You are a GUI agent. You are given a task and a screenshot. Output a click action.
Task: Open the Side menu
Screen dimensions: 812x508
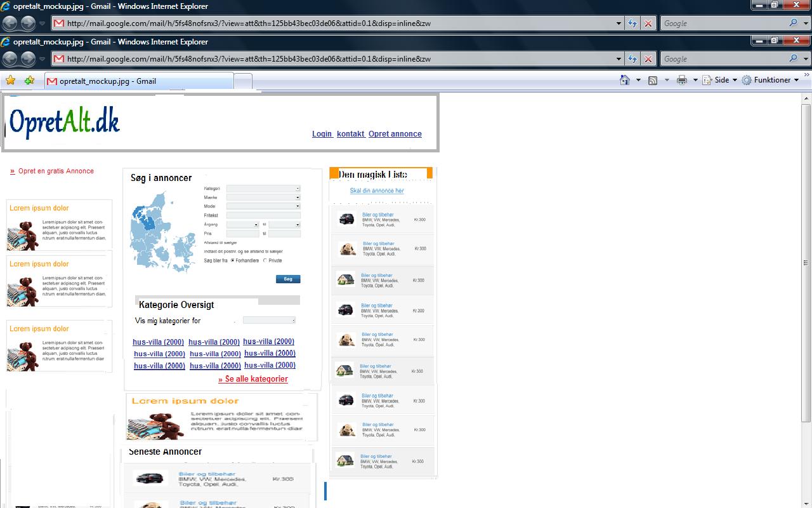725,80
